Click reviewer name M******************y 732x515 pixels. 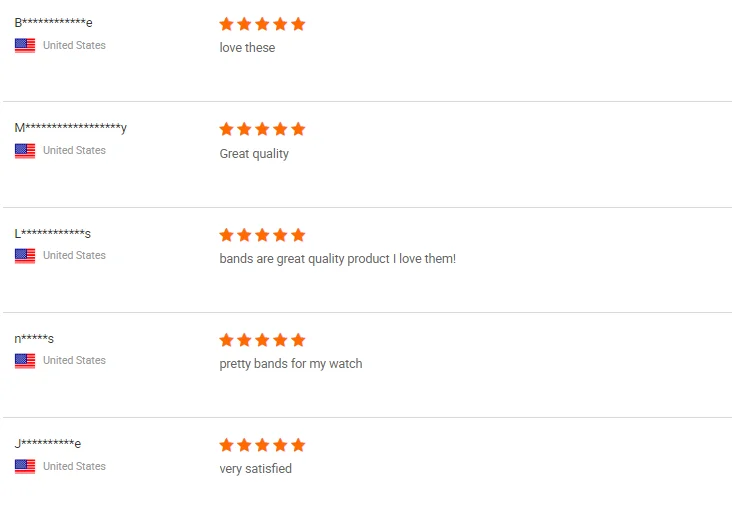click(x=70, y=128)
